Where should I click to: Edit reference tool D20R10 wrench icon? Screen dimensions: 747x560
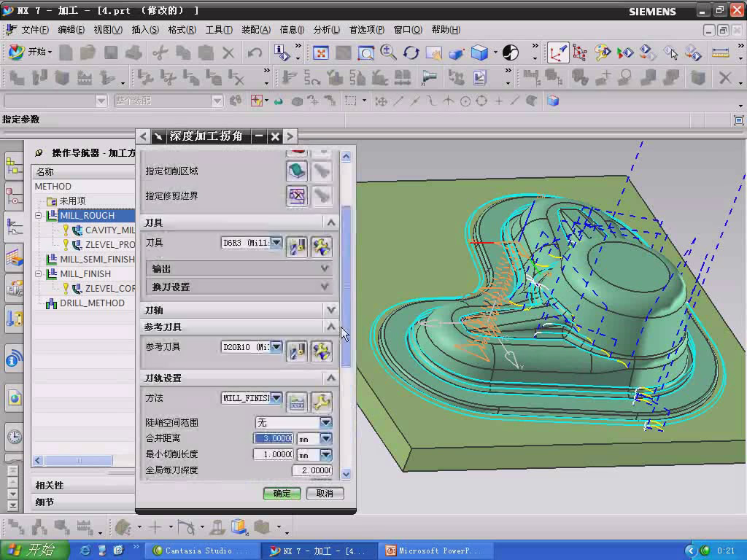(322, 351)
